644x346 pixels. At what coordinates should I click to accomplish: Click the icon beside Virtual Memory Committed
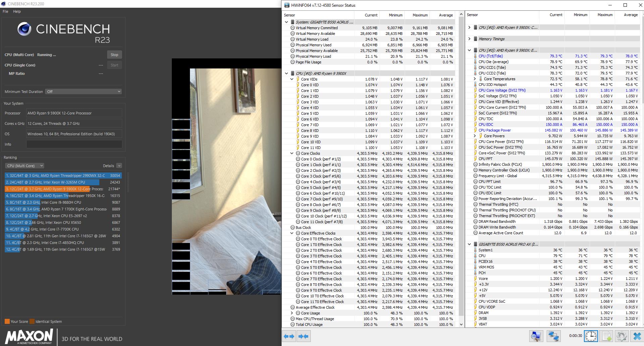coord(293,28)
